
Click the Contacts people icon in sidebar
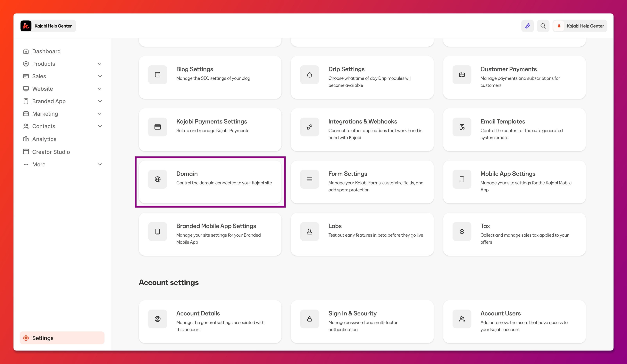[26, 126]
